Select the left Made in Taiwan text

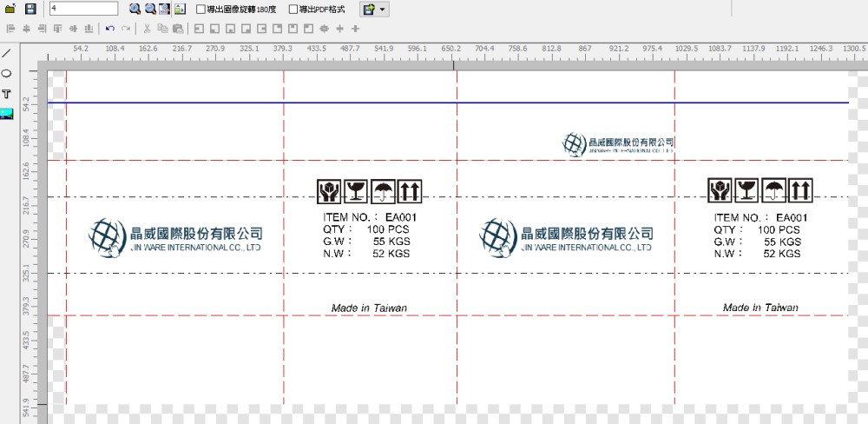click(x=369, y=308)
